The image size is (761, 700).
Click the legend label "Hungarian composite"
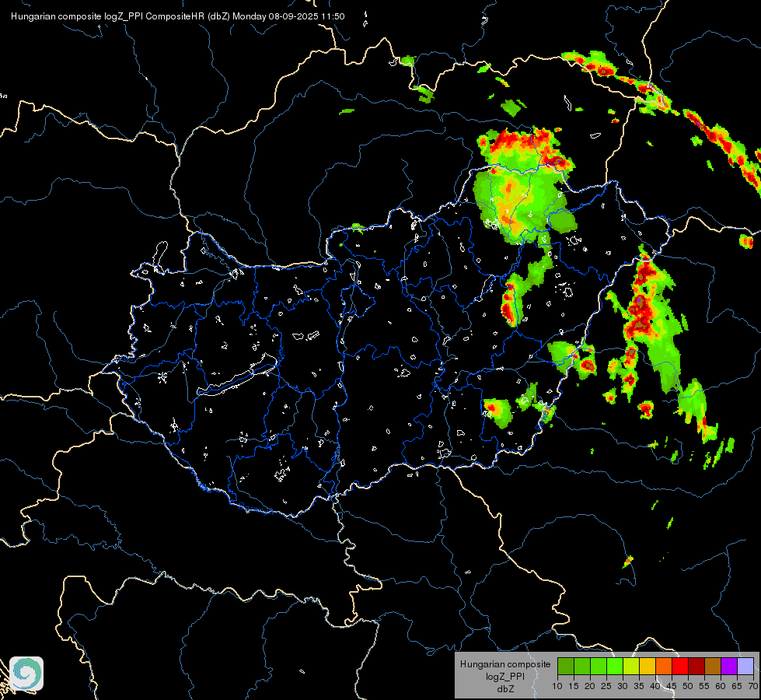[x=505, y=664]
